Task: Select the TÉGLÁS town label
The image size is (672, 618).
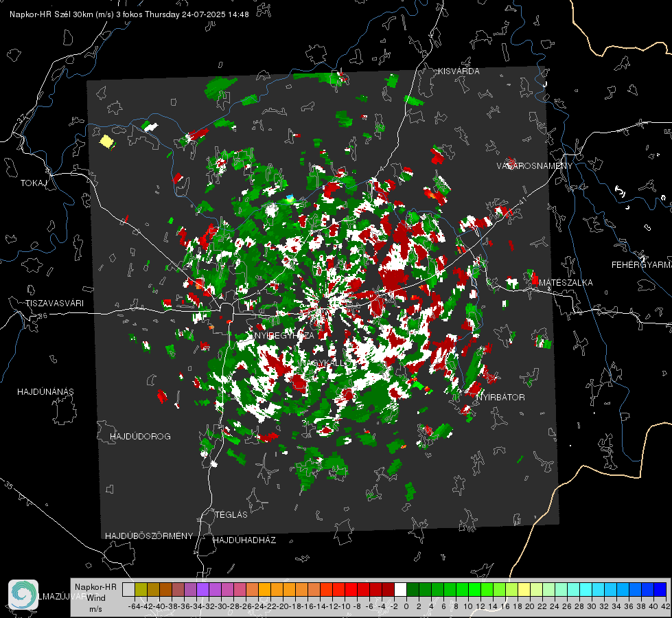Action: coord(231,514)
